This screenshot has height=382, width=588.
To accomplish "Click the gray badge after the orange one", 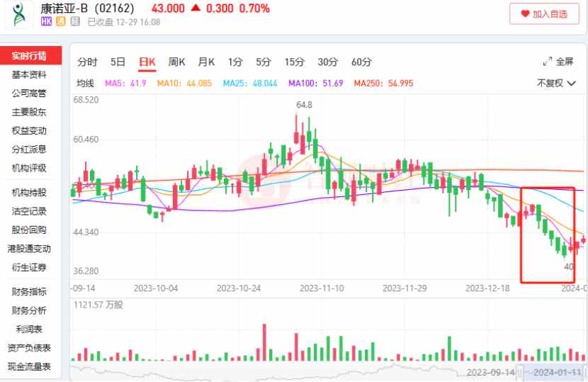I will (x=74, y=22).
